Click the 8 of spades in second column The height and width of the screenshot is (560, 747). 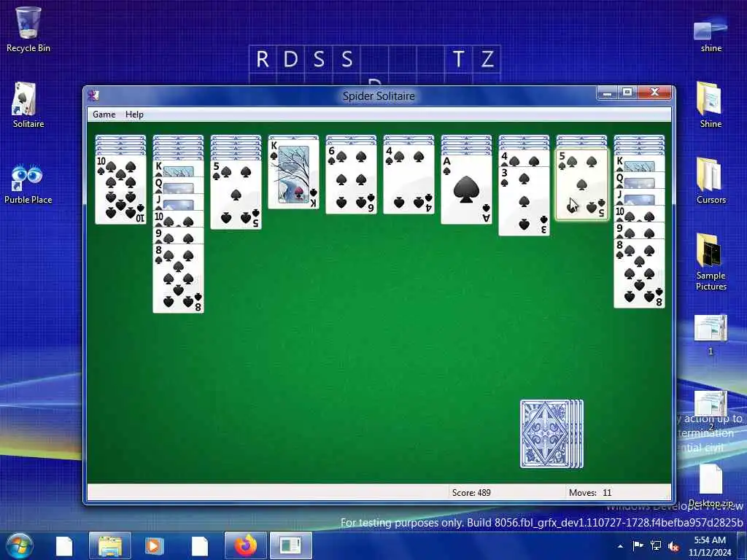click(x=178, y=278)
